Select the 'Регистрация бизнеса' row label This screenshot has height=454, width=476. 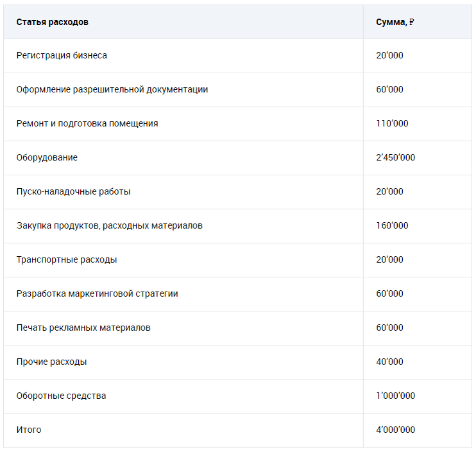point(62,55)
